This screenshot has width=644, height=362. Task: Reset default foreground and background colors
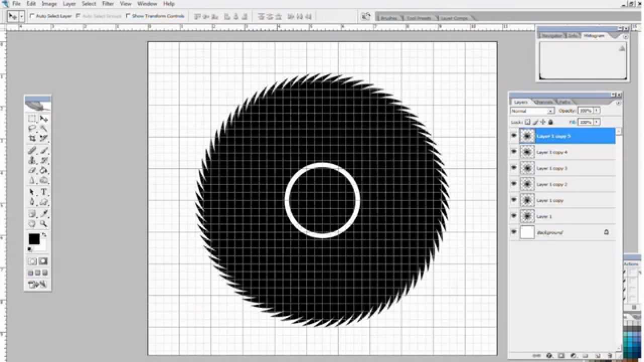[30, 249]
